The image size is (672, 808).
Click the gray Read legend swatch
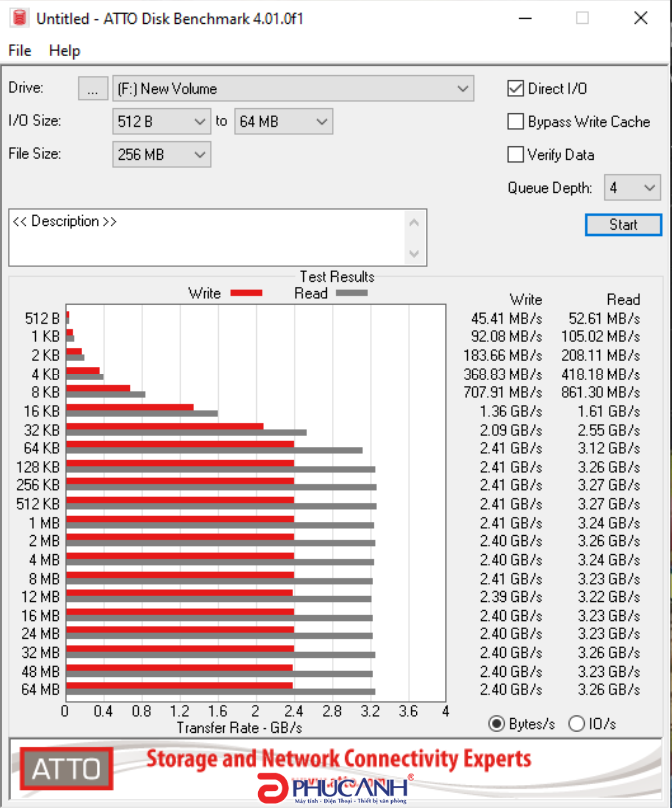point(351,293)
